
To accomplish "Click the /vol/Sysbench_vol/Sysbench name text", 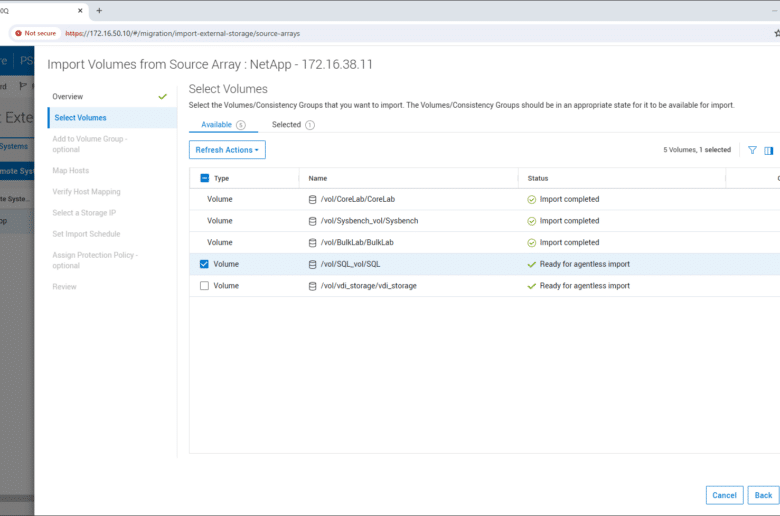I will click(370, 221).
